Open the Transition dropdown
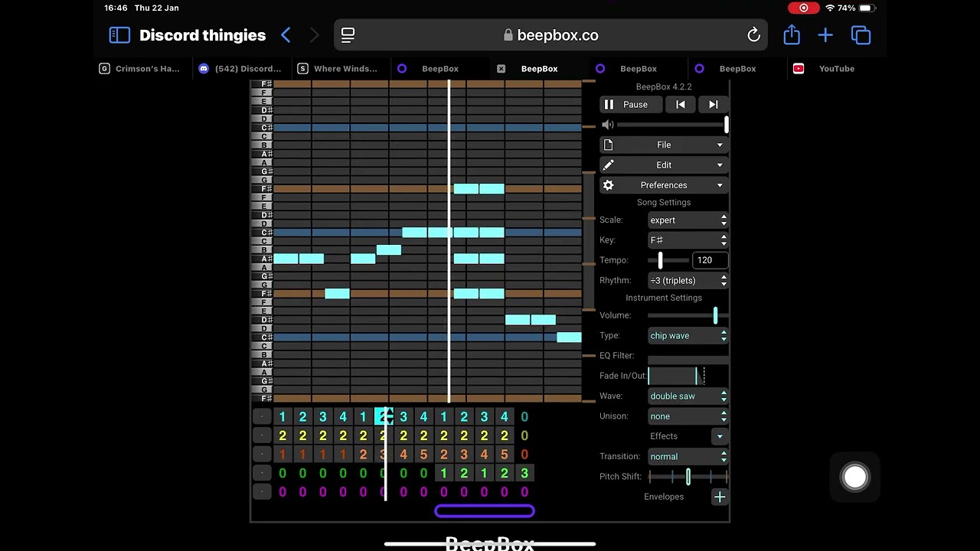Screen dimensions: 980x551 [688, 457]
